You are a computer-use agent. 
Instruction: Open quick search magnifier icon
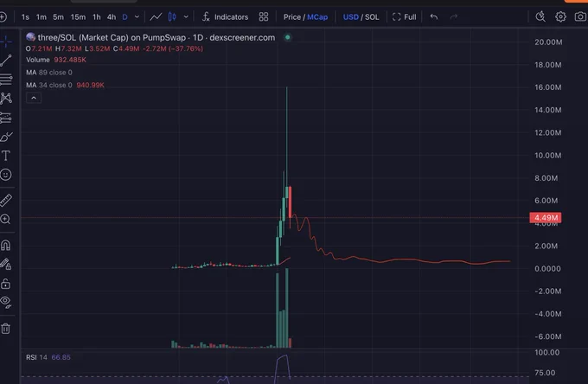click(x=540, y=16)
